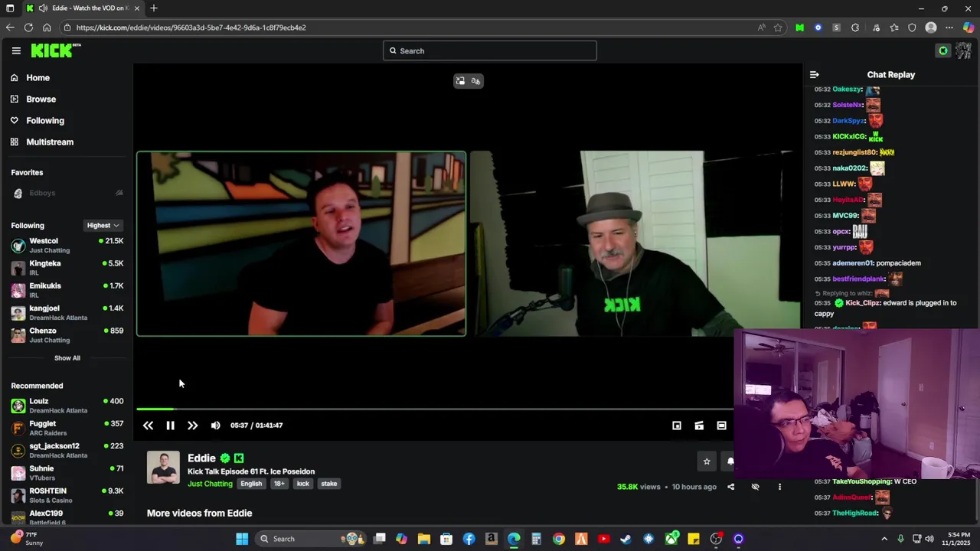Toggle visibility of Edboys favorites
This screenshot has width=980, height=551.
(x=119, y=193)
